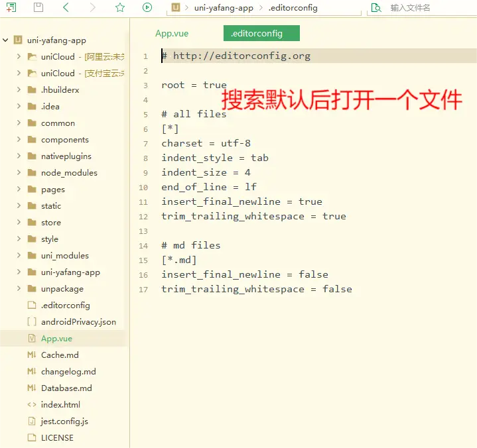Image resolution: width=477 pixels, height=448 pixels.
Task: Click the file name search input
Action: coord(428,8)
